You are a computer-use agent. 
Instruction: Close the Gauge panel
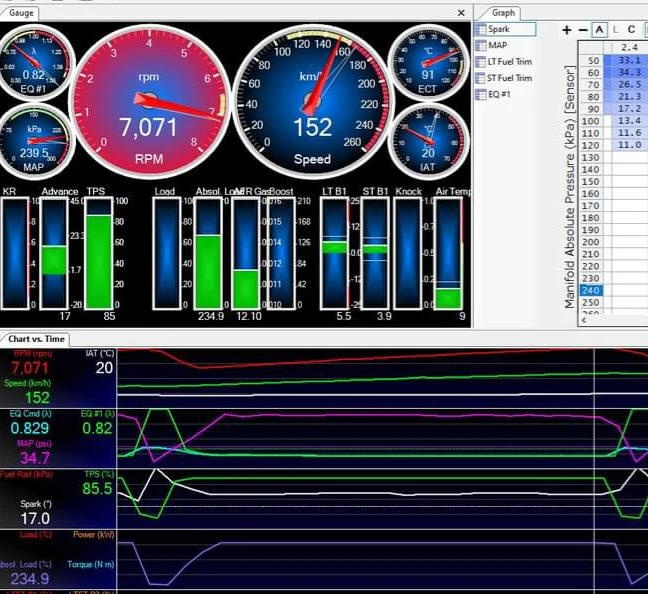[x=461, y=13]
